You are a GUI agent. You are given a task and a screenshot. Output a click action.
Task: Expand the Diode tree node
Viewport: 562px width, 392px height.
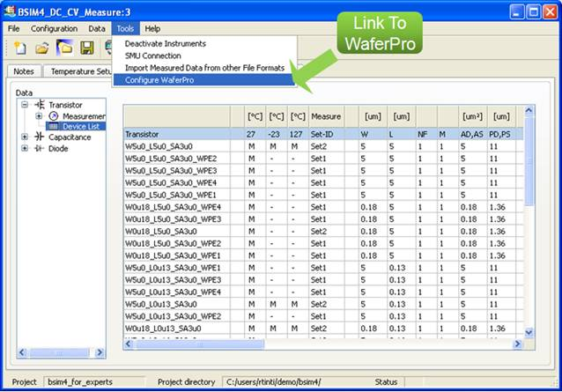coord(26,148)
